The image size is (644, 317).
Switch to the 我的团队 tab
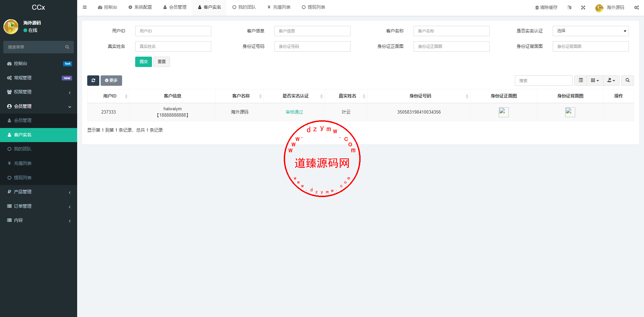[244, 7]
